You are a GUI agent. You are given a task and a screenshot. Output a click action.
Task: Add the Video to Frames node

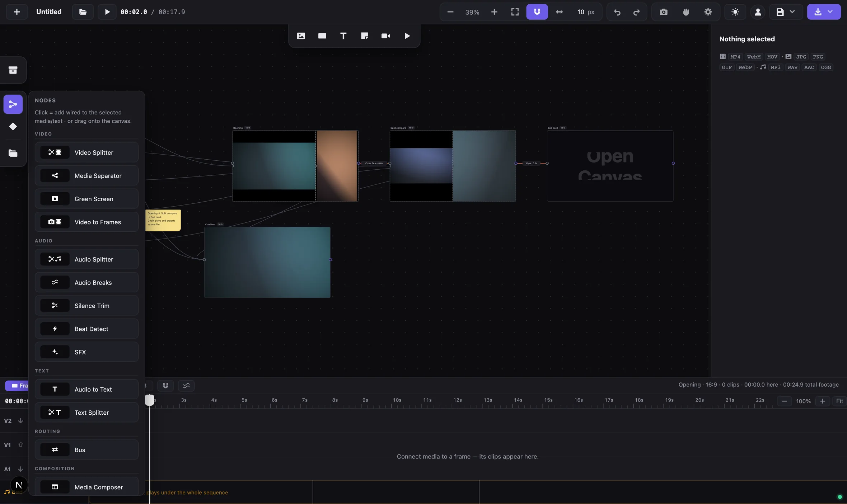click(x=86, y=222)
